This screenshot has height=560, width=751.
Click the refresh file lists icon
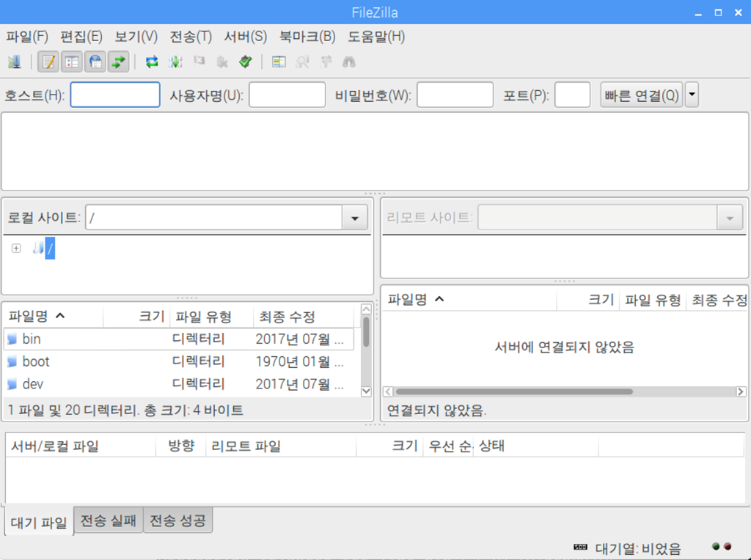[152, 62]
